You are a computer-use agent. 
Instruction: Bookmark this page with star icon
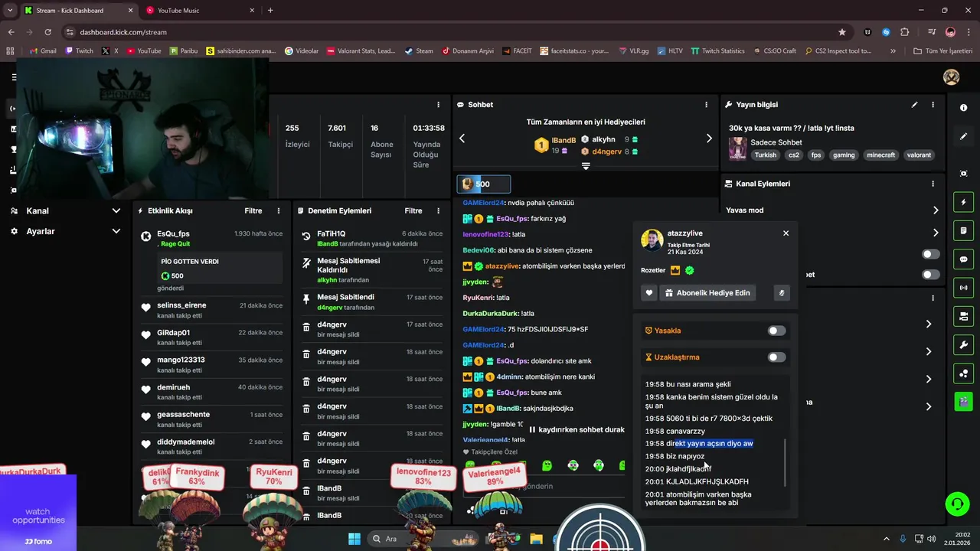pyautogui.click(x=842, y=32)
